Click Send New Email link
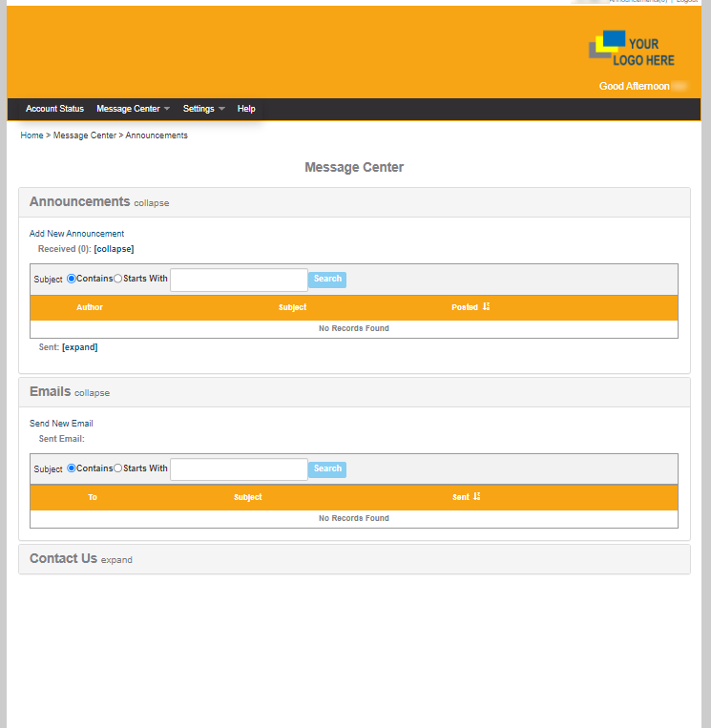Image resolution: width=711 pixels, height=728 pixels. coord(61,424)
